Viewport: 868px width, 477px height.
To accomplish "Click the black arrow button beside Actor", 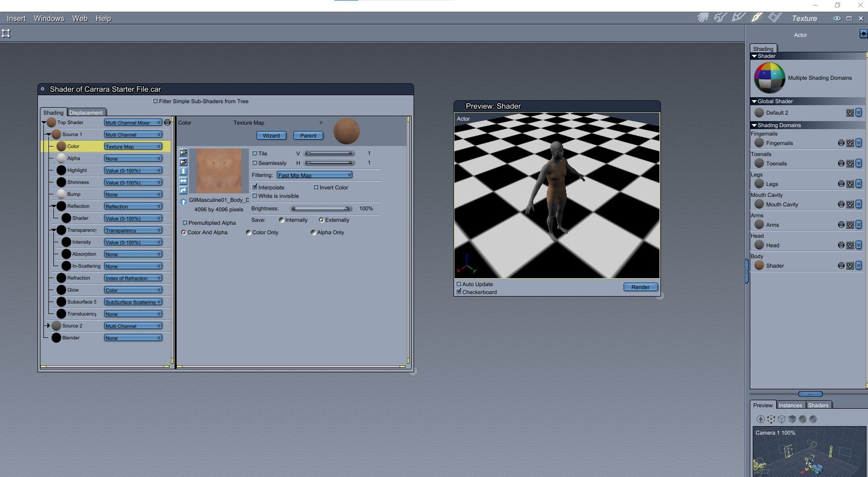I will click(x=864, y=34).
